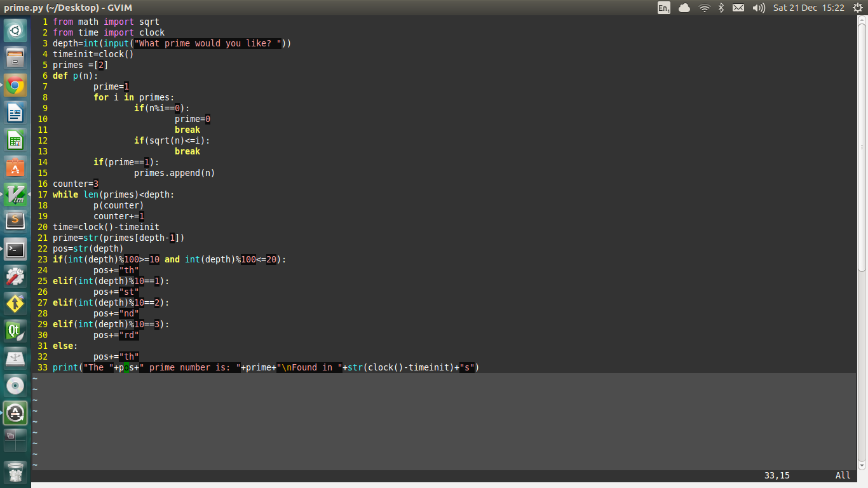
Task: Open the Update Manager icon in the dock
Action: click(x=15, y=412)
